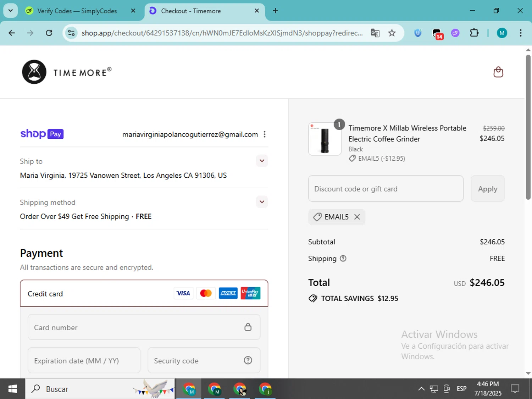Open the Windows Start menu
532x399 pixels.
coord(12,389)
